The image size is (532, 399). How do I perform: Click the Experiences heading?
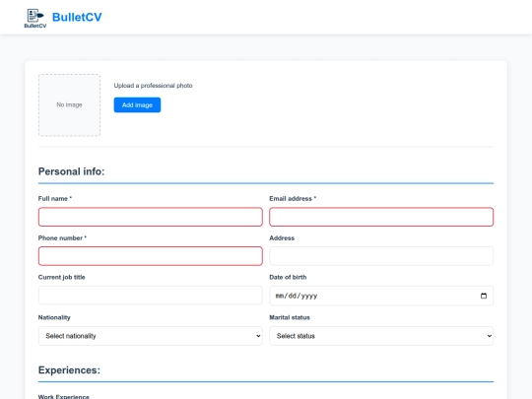click(x=69, y=370)
